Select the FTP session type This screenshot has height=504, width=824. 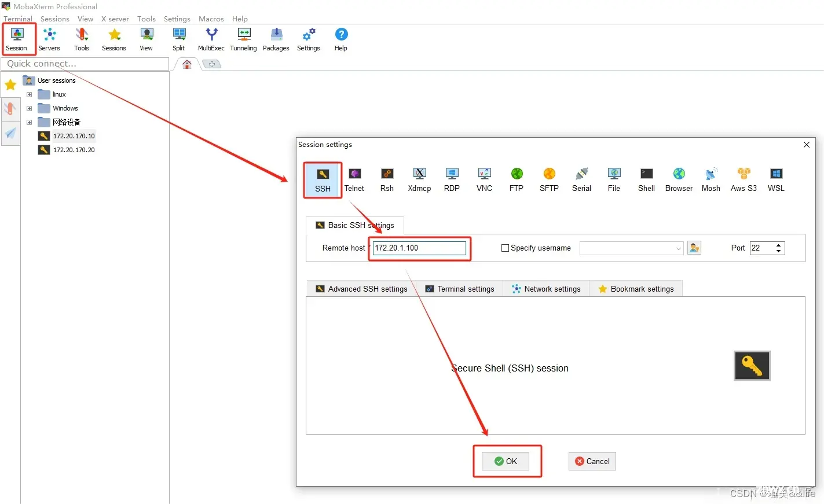click(x=517, y=180)
